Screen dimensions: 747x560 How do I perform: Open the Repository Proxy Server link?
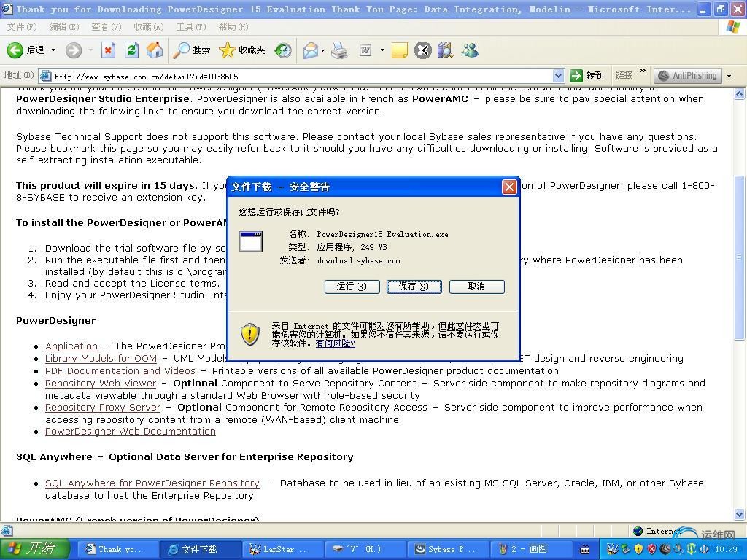(x=103, y=408)
